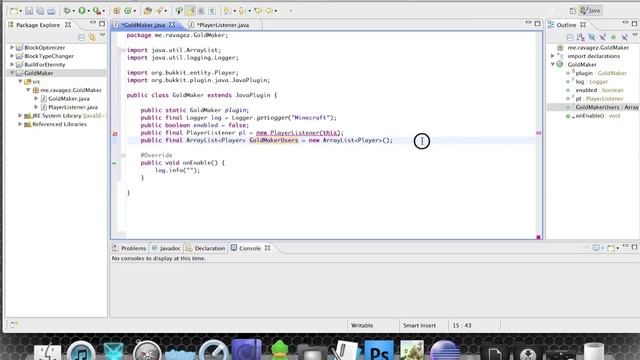Image resolution: width=640 pixels, height=360 pixels.
Task: Switch to the GoldMaker.java editor tab
Action: [144, 25]
